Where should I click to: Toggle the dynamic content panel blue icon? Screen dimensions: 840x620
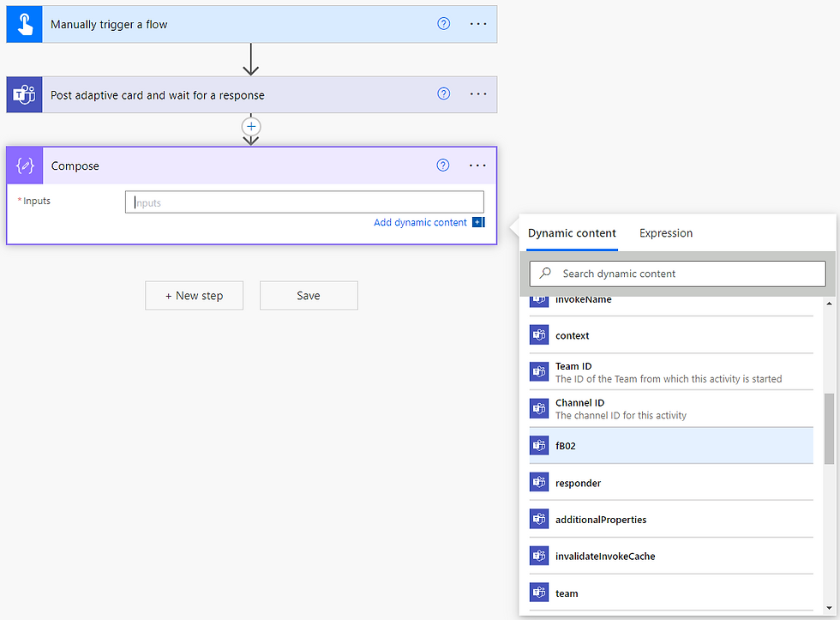pyautogui.click(x=478, y=222)
